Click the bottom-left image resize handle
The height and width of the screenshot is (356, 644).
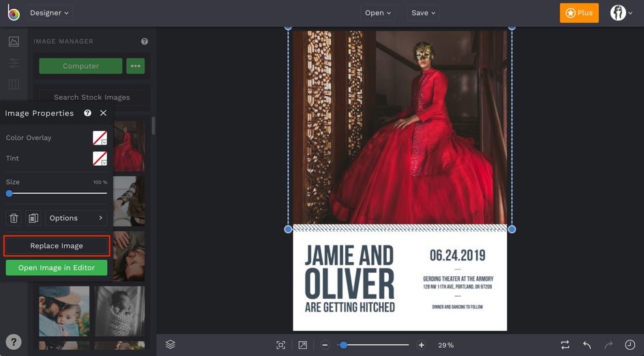[288, 229]
